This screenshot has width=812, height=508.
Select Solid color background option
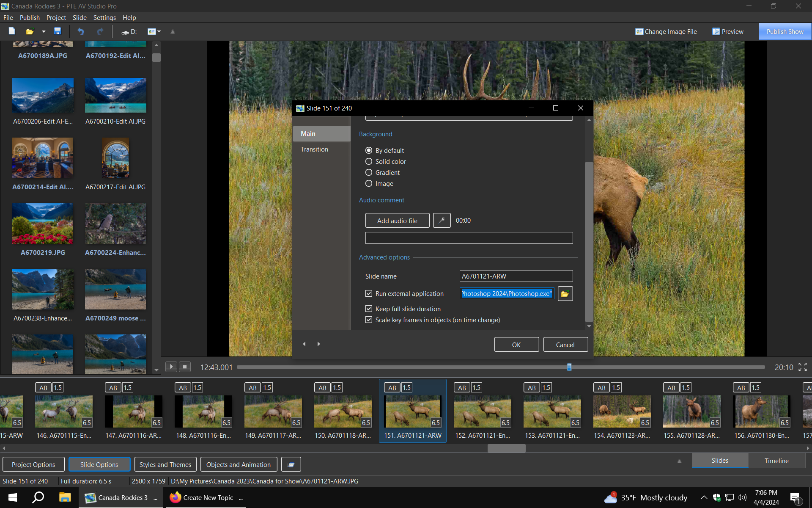386,161
